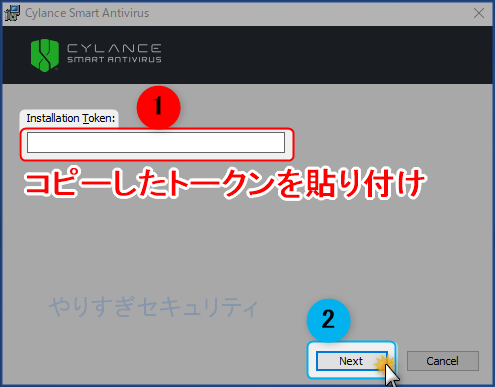Close the Cylance Smart Antivirus window
This screenshot has height=387, width=495.
pos(479,13)
